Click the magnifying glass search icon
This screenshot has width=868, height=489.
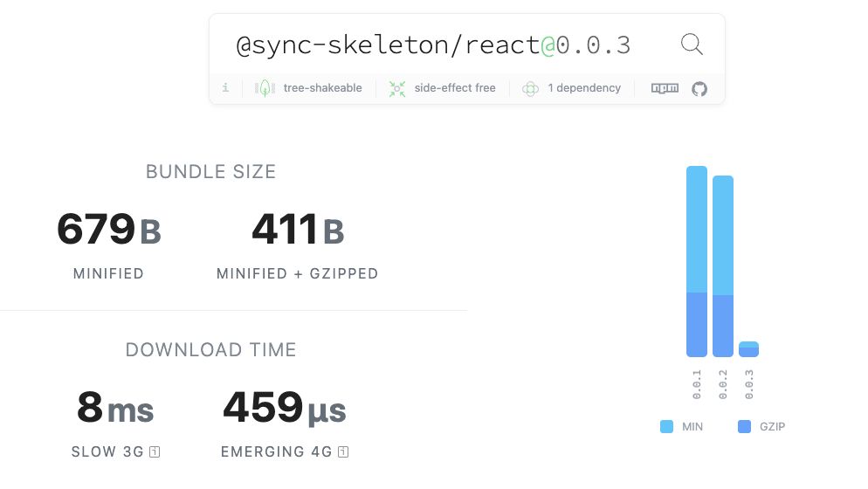(692, 45)
